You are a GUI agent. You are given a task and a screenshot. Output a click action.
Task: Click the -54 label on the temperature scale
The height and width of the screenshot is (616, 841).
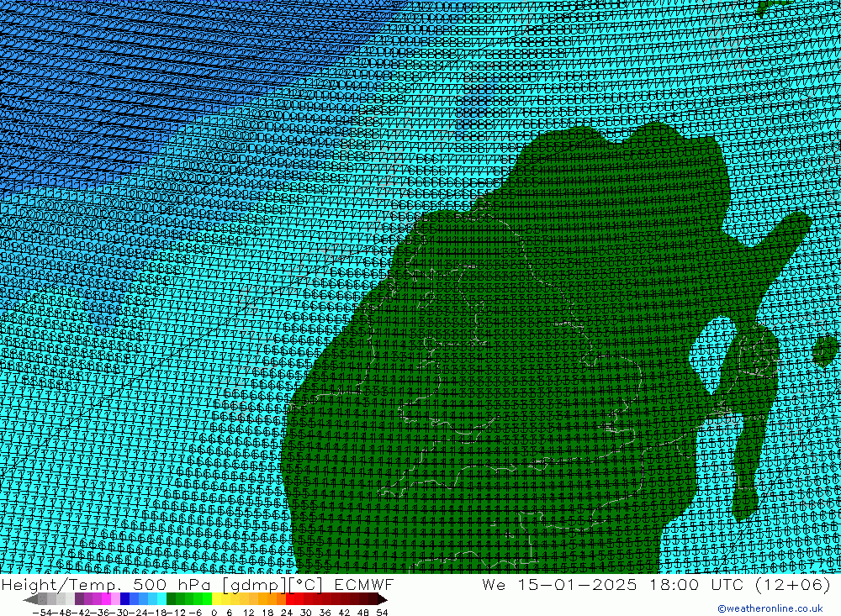(42, 613)
